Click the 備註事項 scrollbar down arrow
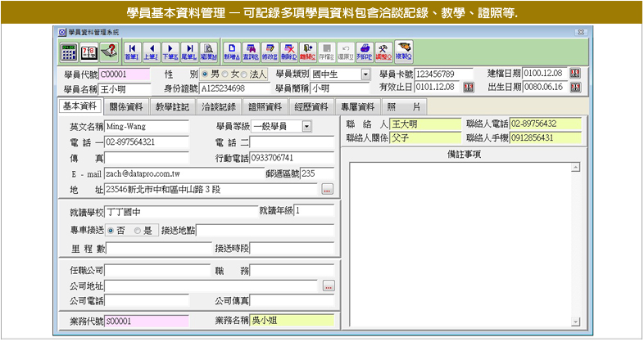The height and width of the screenshot is (342, 644). (x=575, y=321)
